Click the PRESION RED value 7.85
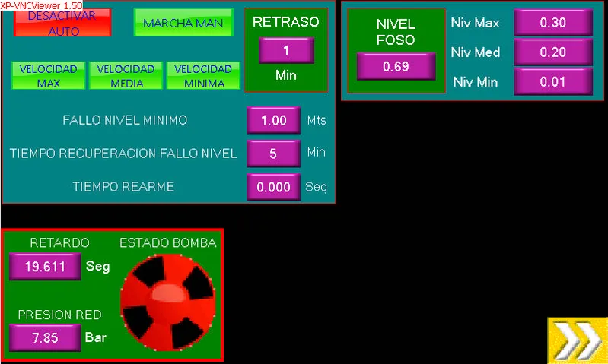This screenshot has width=608, height=364. (45, 338)
